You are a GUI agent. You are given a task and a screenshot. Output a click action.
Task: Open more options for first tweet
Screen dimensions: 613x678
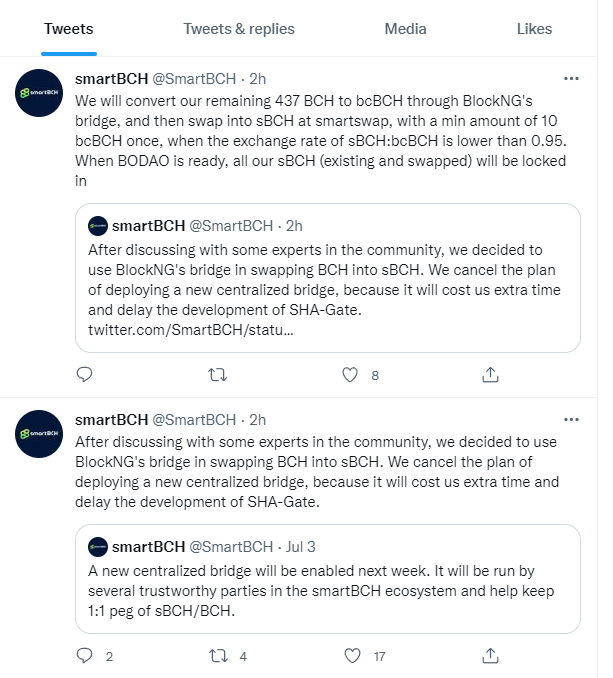pos(571,79)
